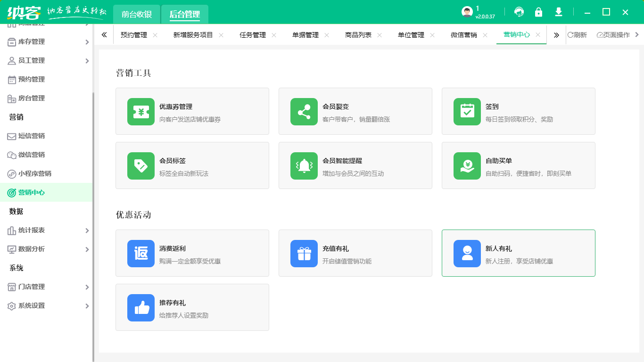Click the sidebar vertical scrollbar
This screenshot has width=644, height=362.
(x=93, y=226)
